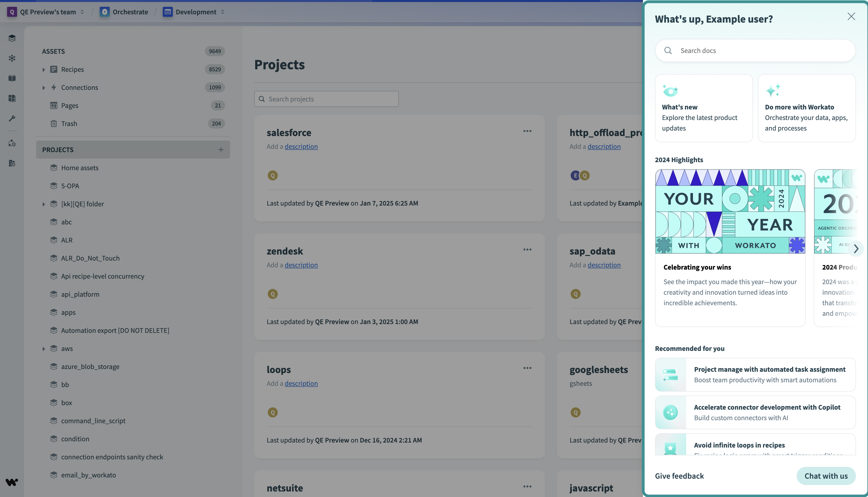
Task: Expand the Connections tree node
Action: point(44,87)
